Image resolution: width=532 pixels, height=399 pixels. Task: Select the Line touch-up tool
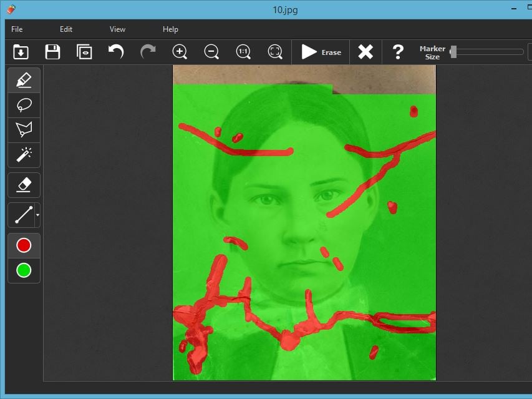[x=21, y=215]
